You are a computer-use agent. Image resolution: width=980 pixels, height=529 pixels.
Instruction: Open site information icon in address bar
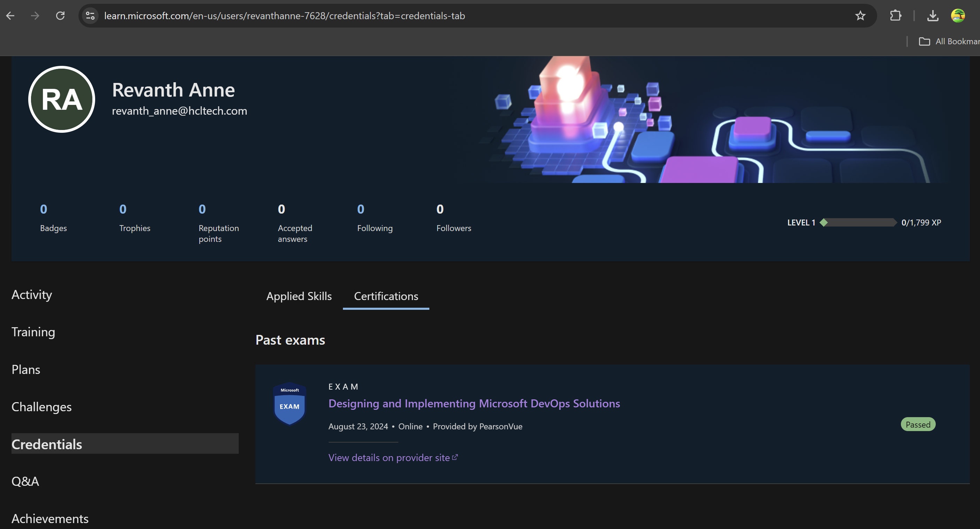point(90,16)
